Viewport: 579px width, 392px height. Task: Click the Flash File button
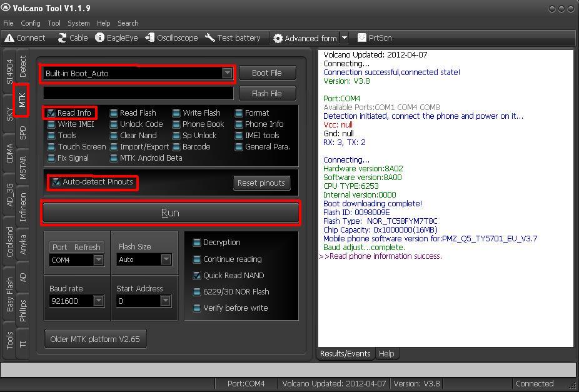[267, 94]
